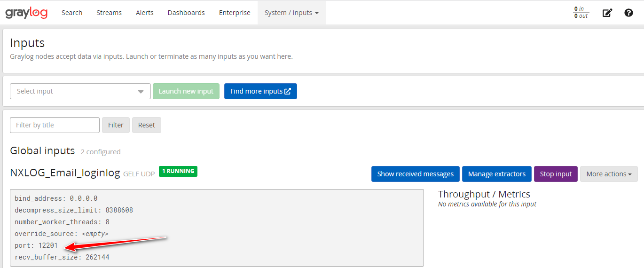This screenshot has height=268, width=644.
Task: Expand the More actions dropdown
Action: point(609,174)
